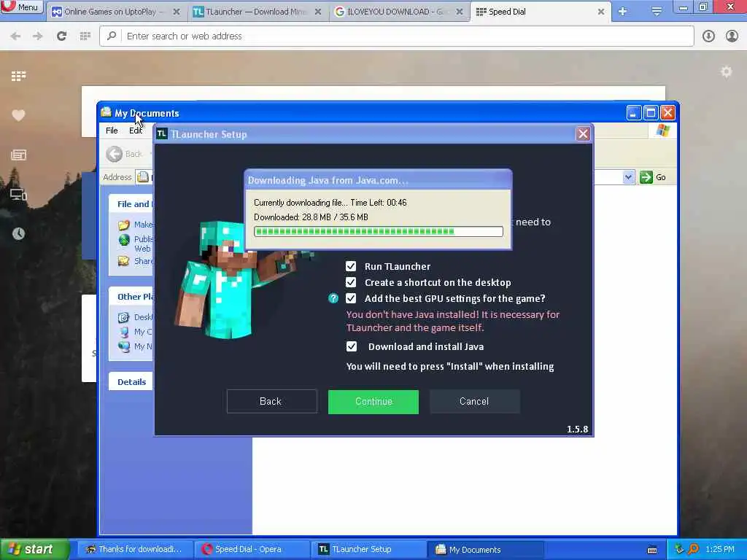This screenshot has width=747, height=560.
Task: Click the Go button in My Documents
Action: (x=653, y=177)
